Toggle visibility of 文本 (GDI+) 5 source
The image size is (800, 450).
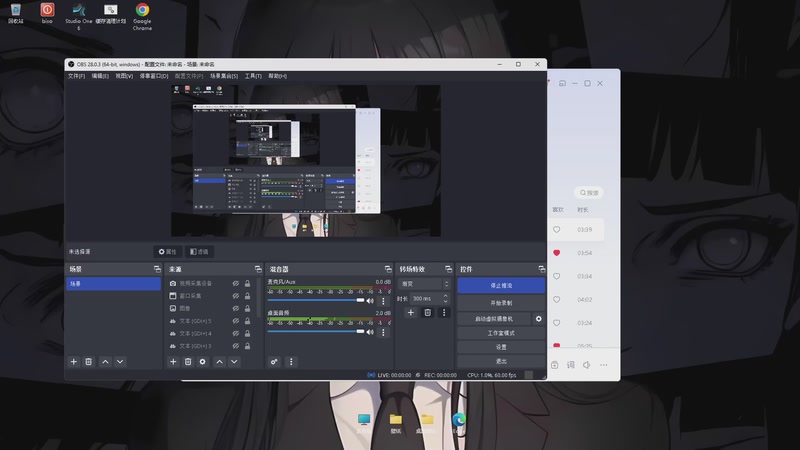click(x=236, y=321)
